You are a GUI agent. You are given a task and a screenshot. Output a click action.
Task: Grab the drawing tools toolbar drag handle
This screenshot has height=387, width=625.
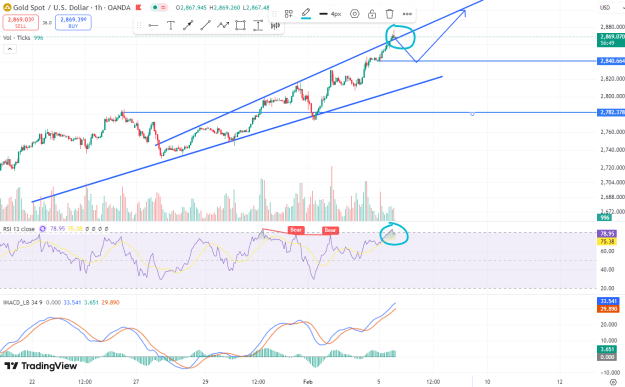point(139,26)
